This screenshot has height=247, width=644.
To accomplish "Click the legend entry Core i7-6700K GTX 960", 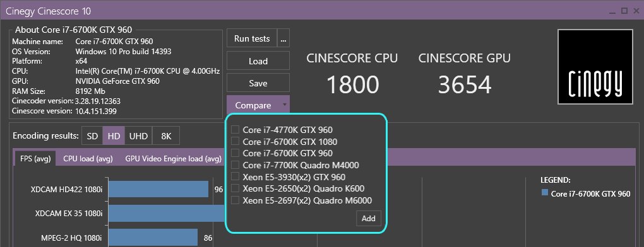I will pos(590,193).
